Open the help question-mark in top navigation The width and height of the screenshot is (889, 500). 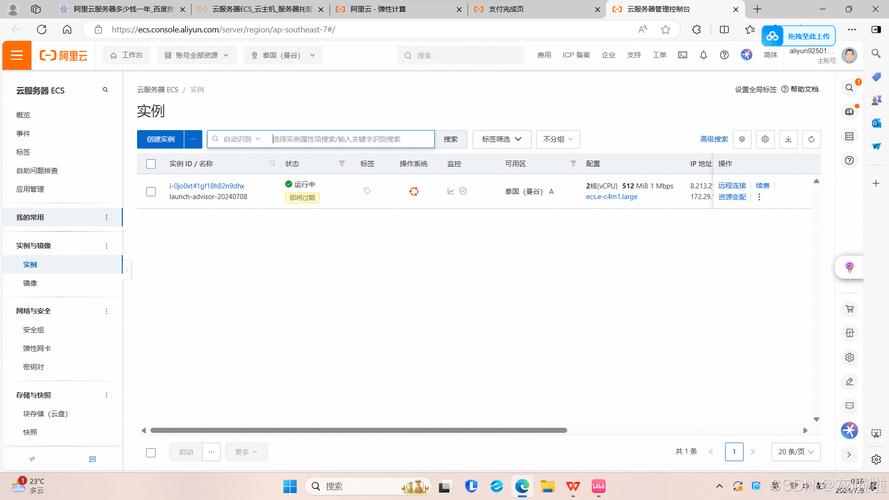[724, 55]
